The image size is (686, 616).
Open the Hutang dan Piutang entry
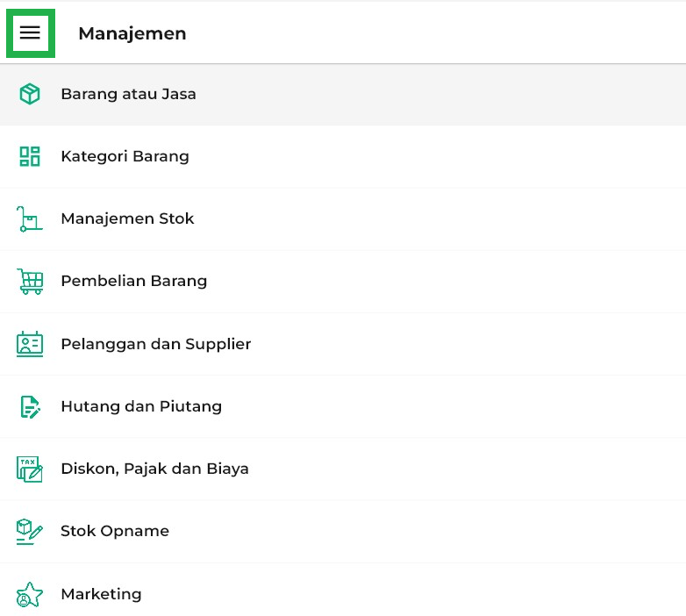(x=141, y=407)
